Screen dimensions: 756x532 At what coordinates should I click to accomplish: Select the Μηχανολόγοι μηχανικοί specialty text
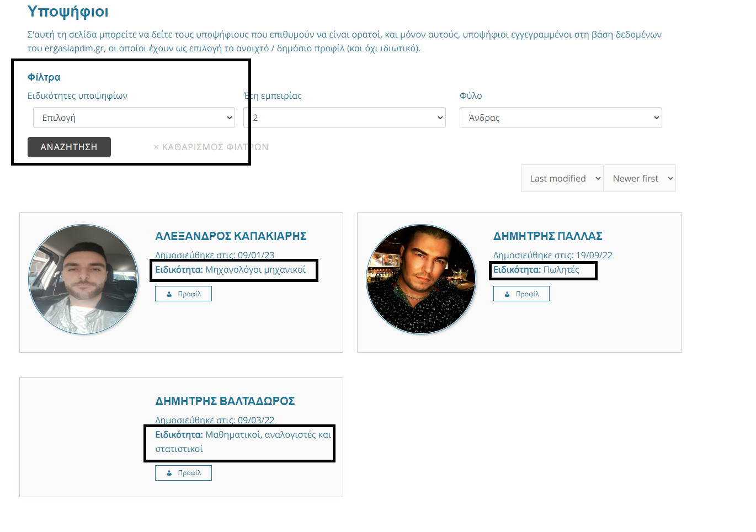point(255,270)
